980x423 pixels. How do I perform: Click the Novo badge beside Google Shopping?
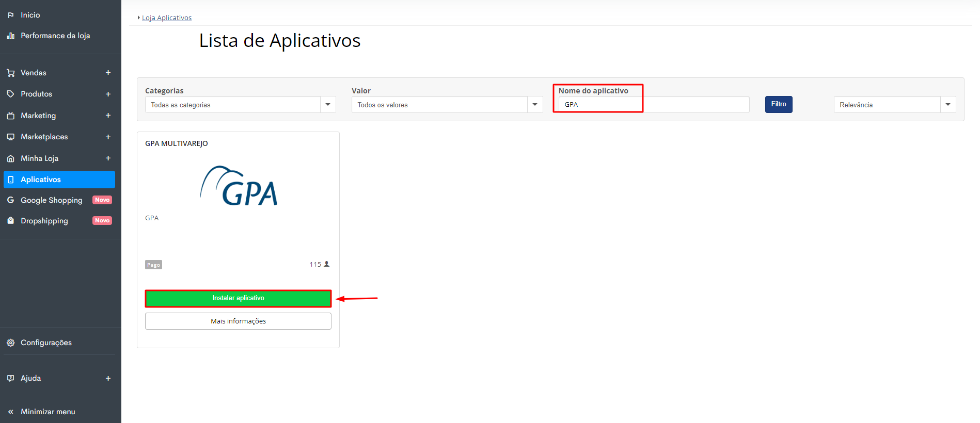[102, 200]
